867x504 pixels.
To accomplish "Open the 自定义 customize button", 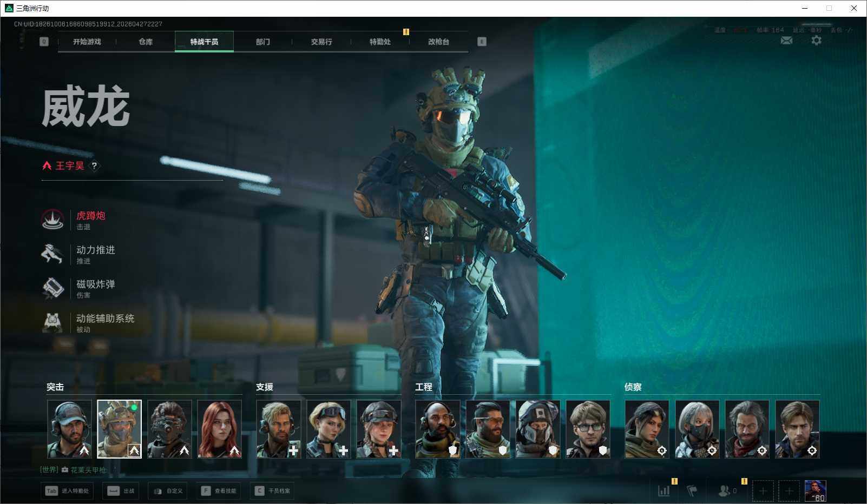I will point(168,491).
